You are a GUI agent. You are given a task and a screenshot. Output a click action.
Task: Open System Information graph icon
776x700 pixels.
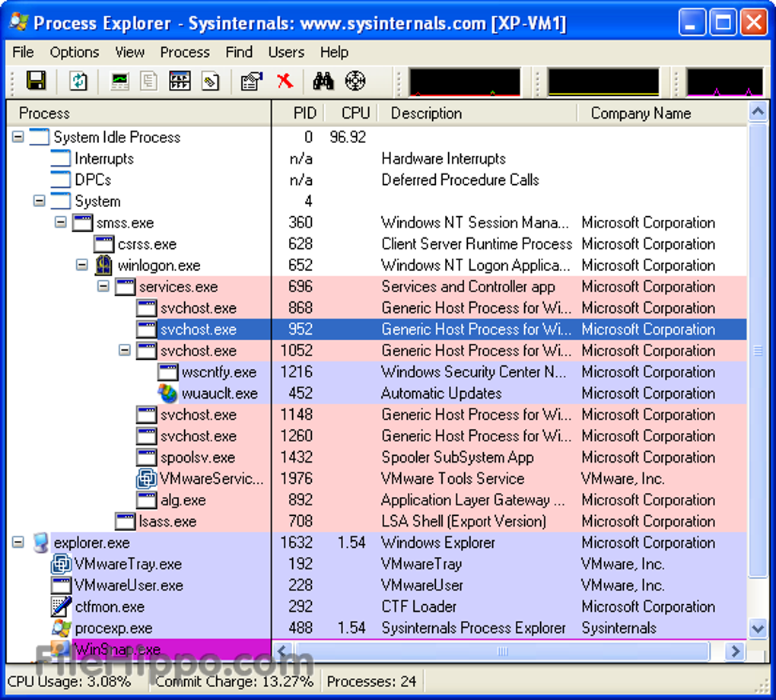click(x=119, y=81)
